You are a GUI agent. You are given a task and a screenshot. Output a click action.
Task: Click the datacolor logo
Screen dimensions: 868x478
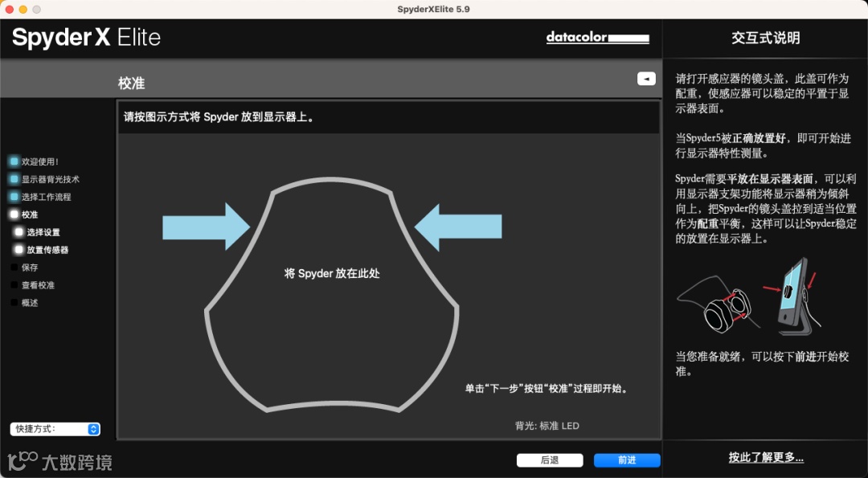(598, 39)
